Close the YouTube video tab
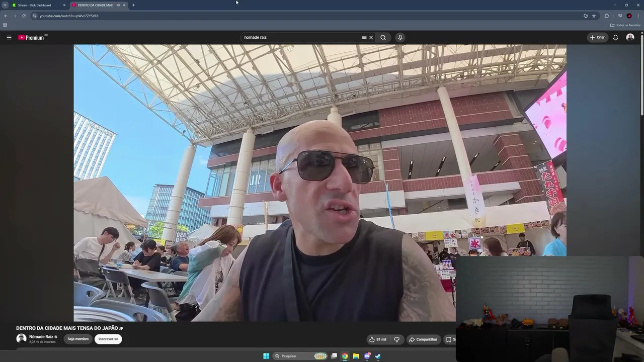The height and width of the screenshot is (362, 644). pyautogui.click(x=124, y=5)
